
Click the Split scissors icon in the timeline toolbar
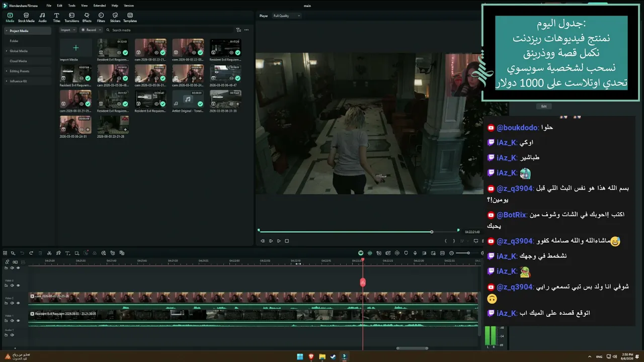click(49, 253)
